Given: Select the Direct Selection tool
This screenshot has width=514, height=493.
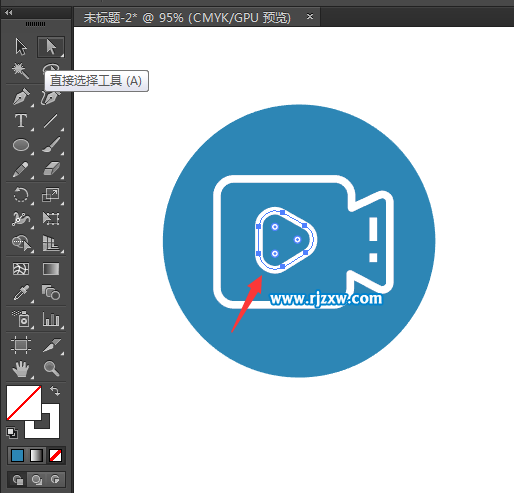Looking at the screenshot, I should coord(51,47).
